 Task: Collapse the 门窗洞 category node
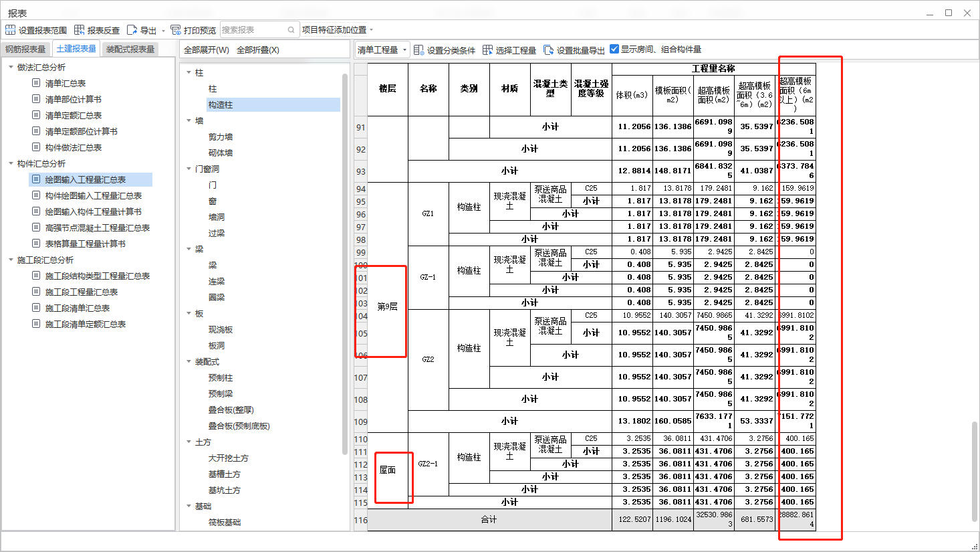pyautogui.click(x=189, y=169)
